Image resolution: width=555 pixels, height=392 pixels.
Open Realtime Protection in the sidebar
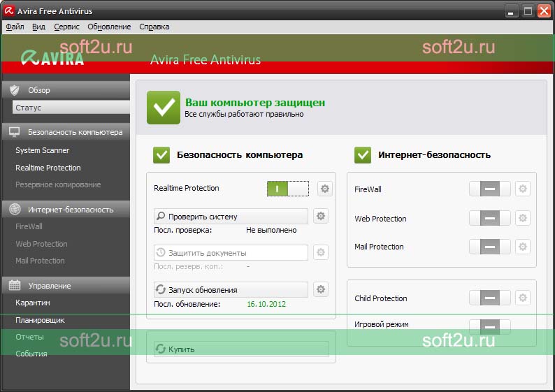[48, 168]
